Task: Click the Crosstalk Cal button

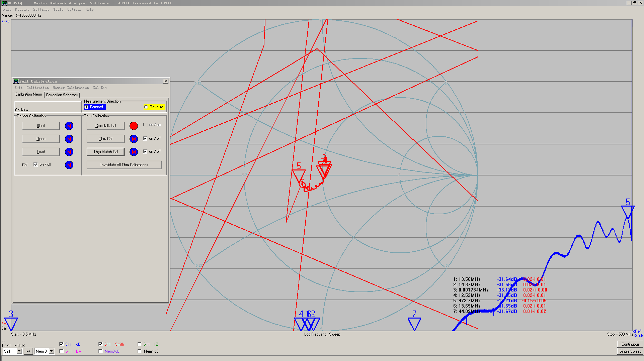Action: [105, 126]
